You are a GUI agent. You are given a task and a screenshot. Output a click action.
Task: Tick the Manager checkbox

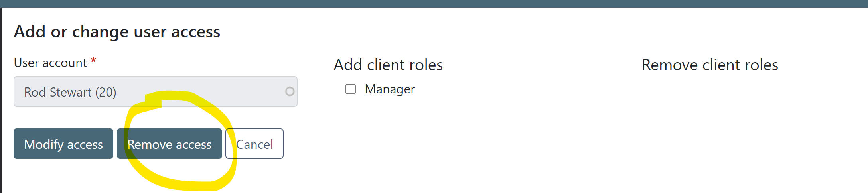point(351,89)
